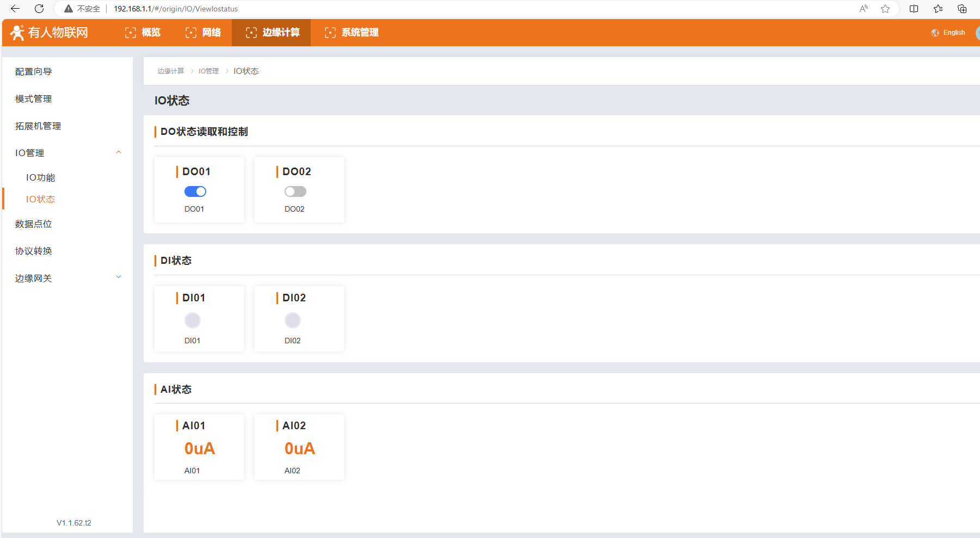Open the favorites list icon

pos(938,9)
